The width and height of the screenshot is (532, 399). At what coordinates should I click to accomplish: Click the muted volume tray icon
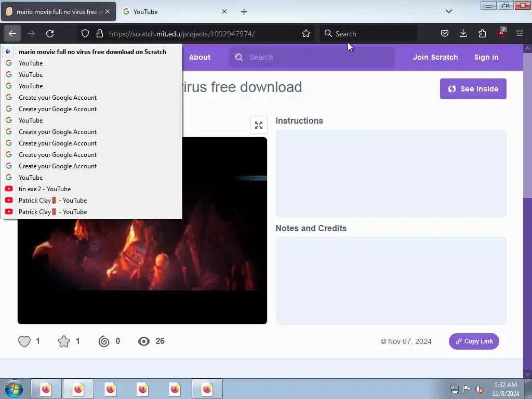(x=480, y=389)
